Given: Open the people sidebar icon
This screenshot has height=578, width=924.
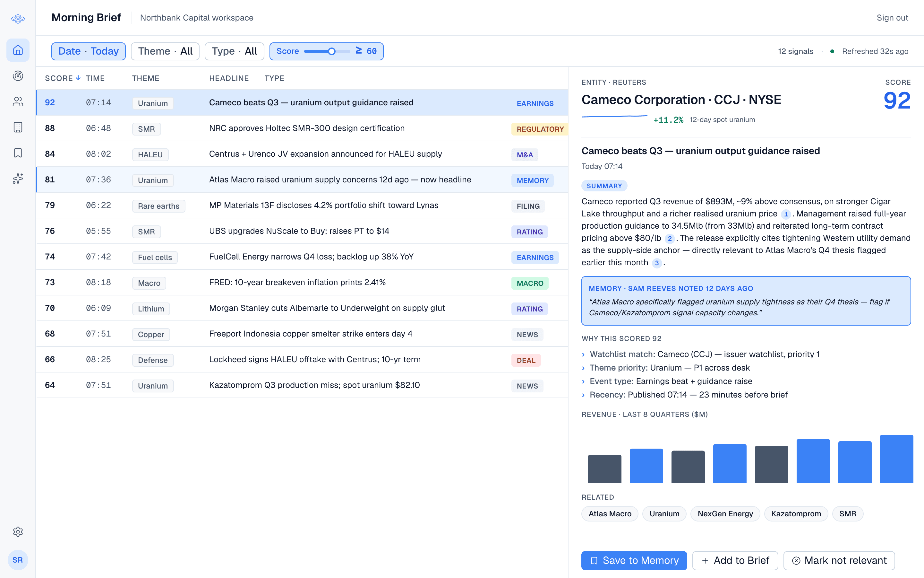Looking at the screenshot, I should pyautogui.click(x=18, y=101).
